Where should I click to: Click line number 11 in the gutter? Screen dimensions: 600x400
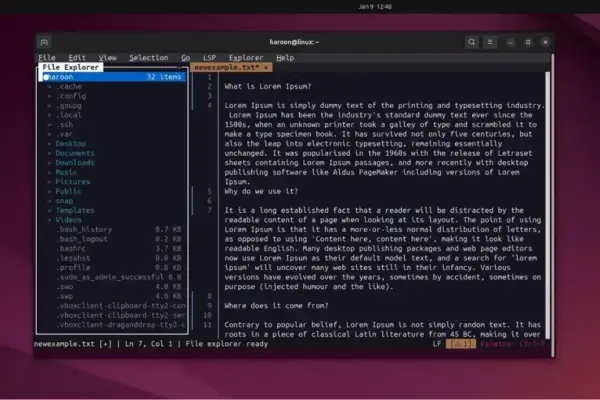[x=207, y=325]
